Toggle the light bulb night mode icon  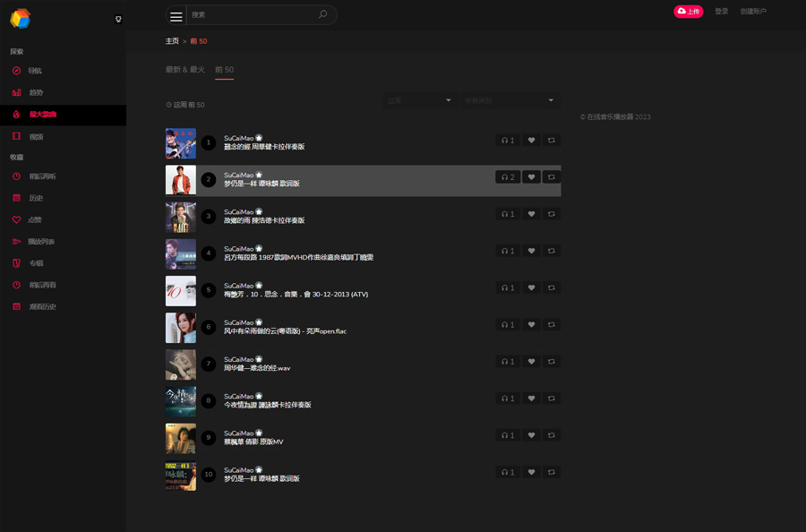(x=118, y=19)
